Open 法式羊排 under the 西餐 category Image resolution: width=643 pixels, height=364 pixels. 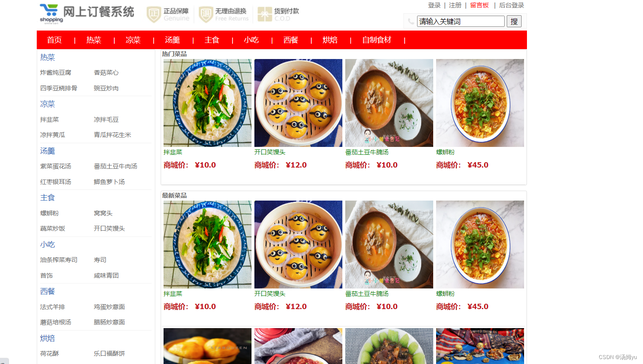(x=52, y=307)
